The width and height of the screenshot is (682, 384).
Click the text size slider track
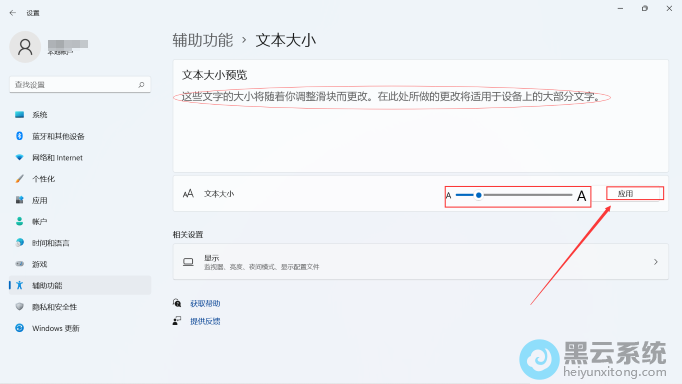[x=514, y=195]
